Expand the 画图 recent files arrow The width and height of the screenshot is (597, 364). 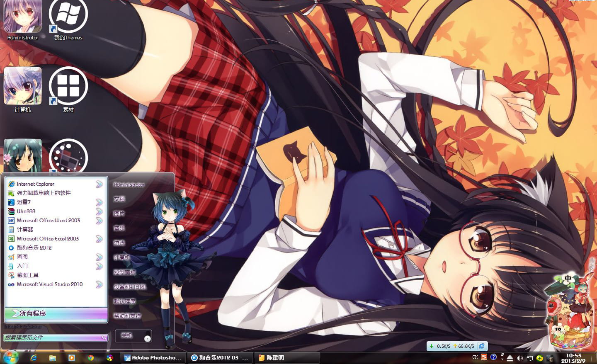pyautogui.click(x=99, y=257)
